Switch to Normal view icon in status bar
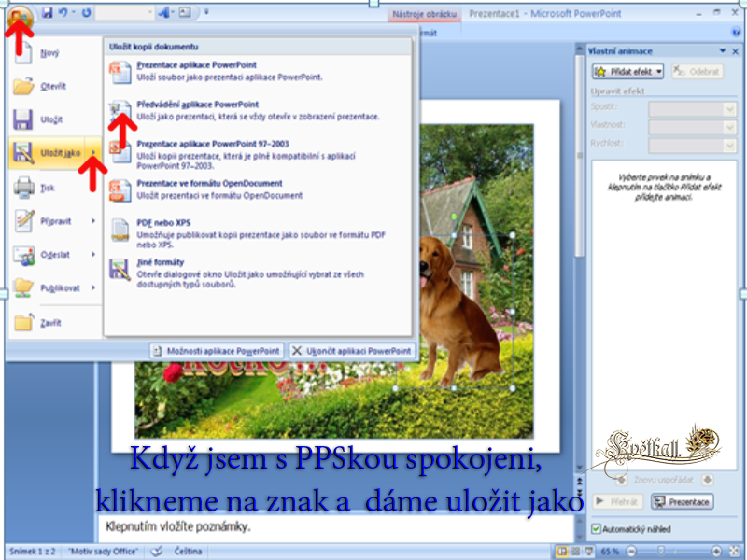 562,552
